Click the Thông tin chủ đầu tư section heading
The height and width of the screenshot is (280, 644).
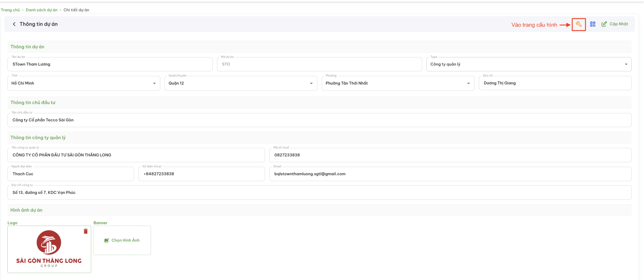click(x=33, y=103)
